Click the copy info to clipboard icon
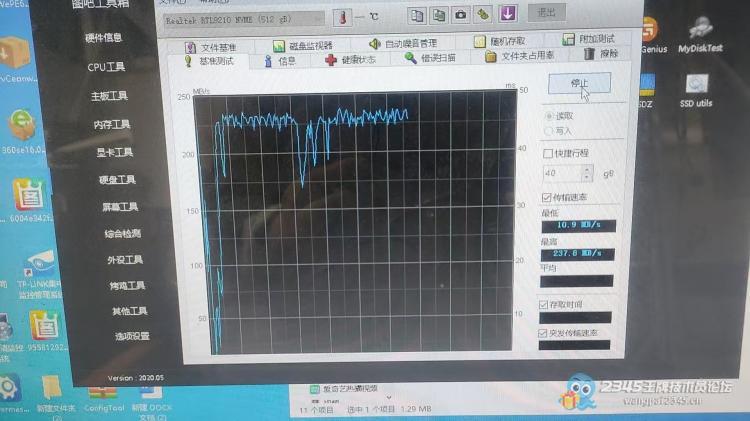Image resolution: width=750 pixels, height=421 pixels. pyautogui.click(x=414, y=15)
